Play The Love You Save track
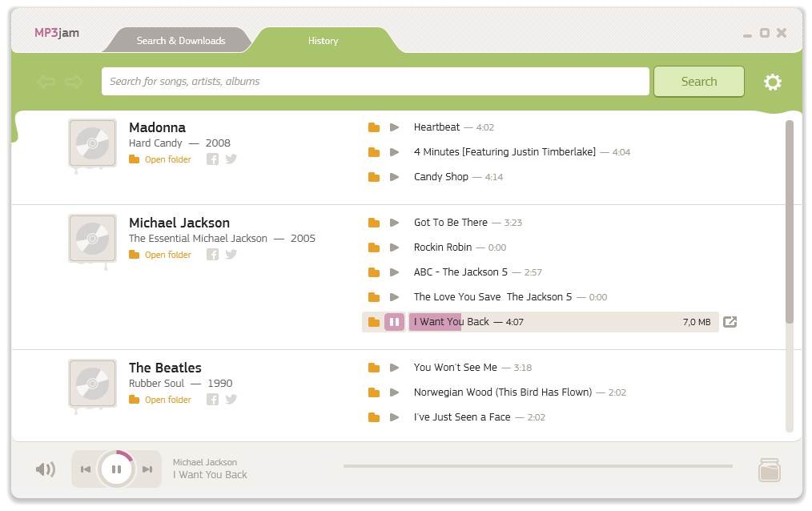 395,297
